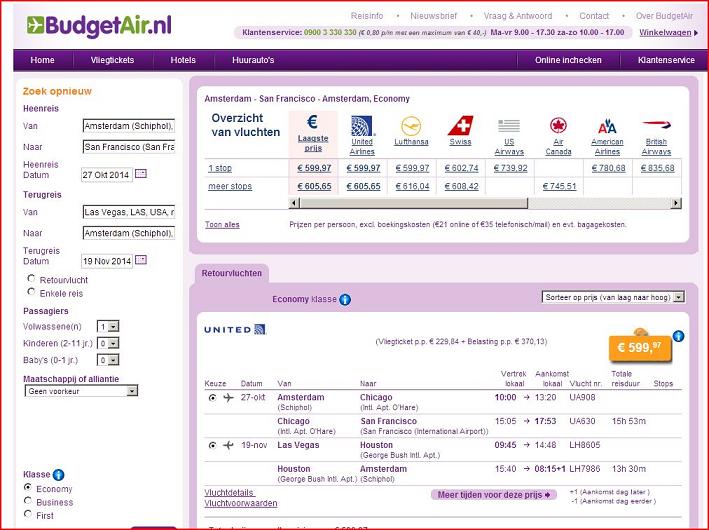Click the return flight airplane icon 19-nov
The image size is (709, 530).
(x=228, y=445)
